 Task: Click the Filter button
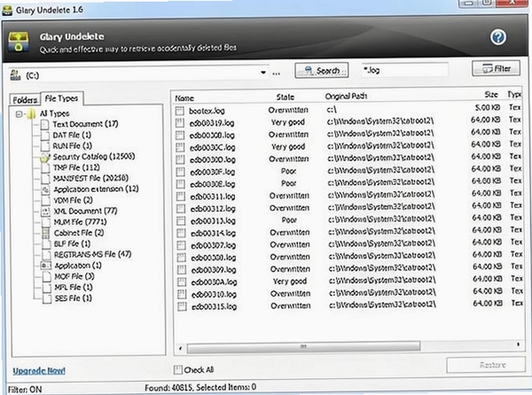(x=496, y=68)
